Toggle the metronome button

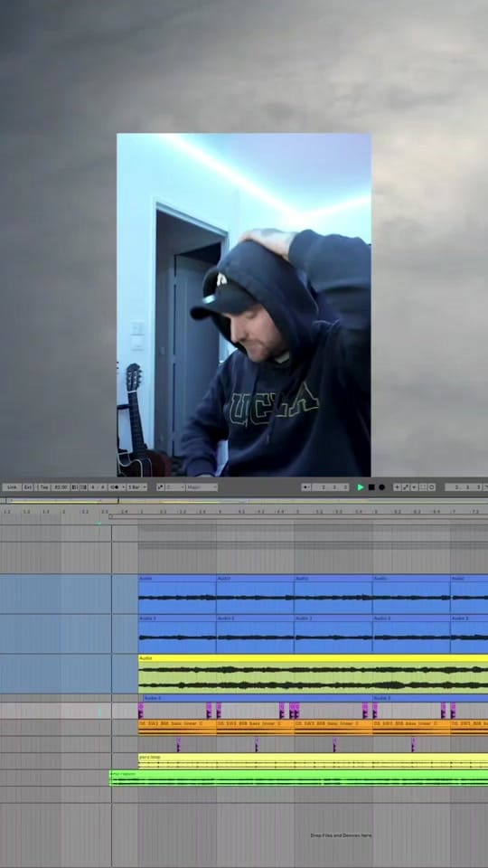tap(115, 487)
